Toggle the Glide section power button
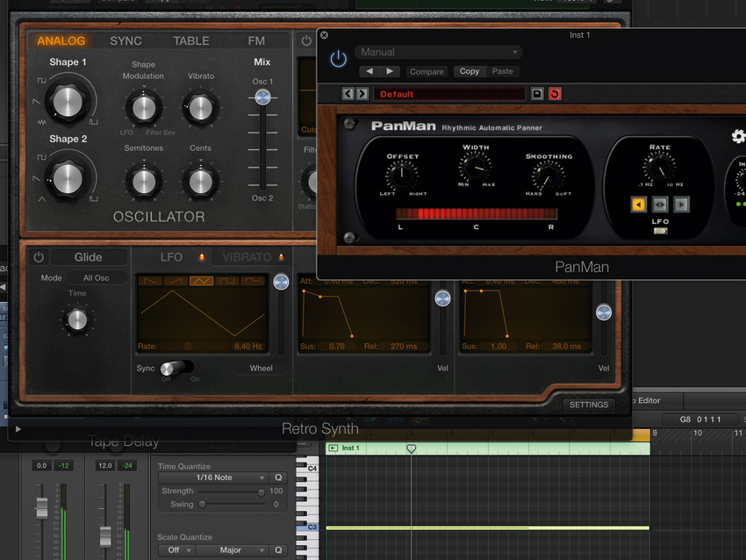The height and width of the screenshot is (560, 746). [39, 257]
